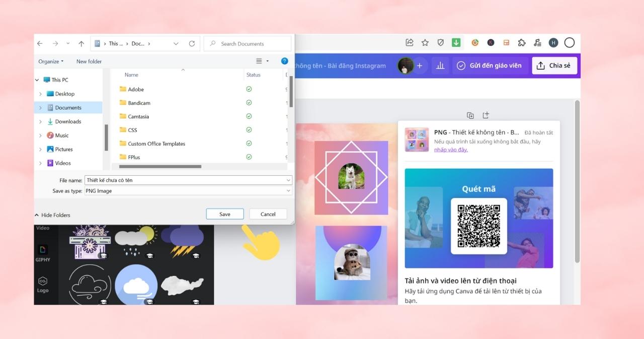Open the address bar path dropdown

[176, 44]
